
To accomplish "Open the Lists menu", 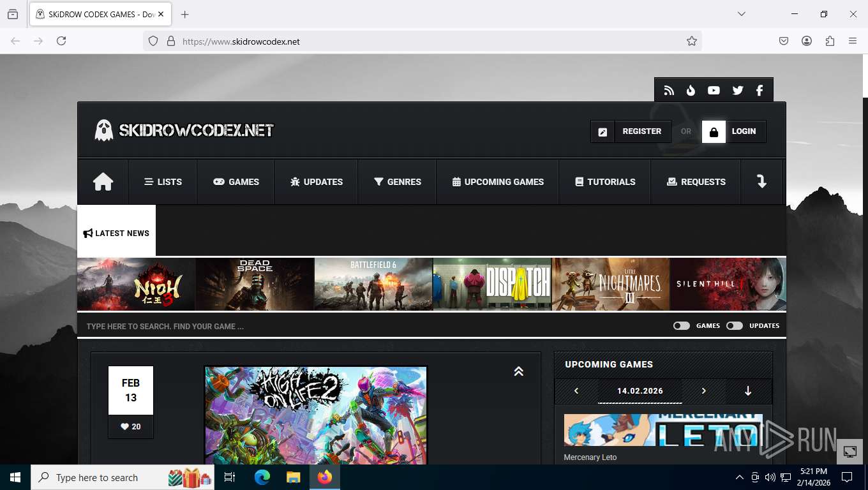I will point(163,182).
